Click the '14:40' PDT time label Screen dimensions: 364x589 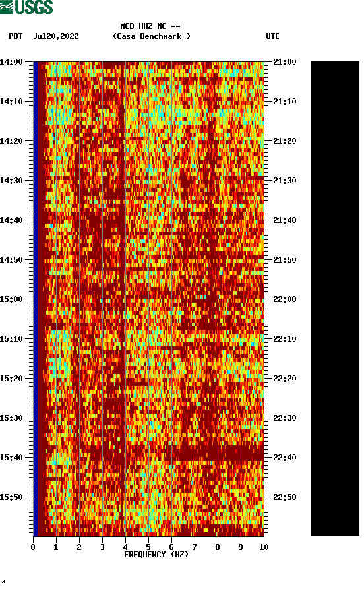click(12, 220)
